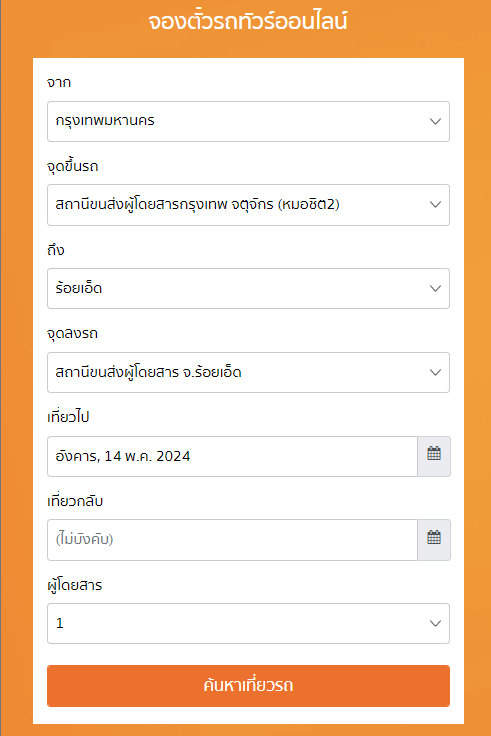Click the chevron arrow in ร้อยเอ็ด destination field

pos(435,289)
